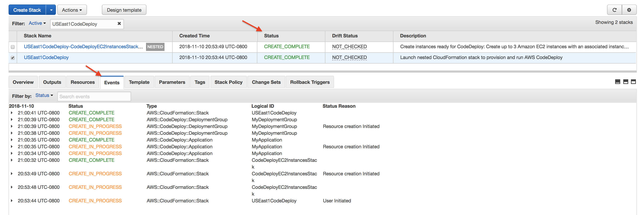This screenshot has width=644, height=215.
Task: Expand the 21:00:34 MyApplication event
Action: (12, 153)
